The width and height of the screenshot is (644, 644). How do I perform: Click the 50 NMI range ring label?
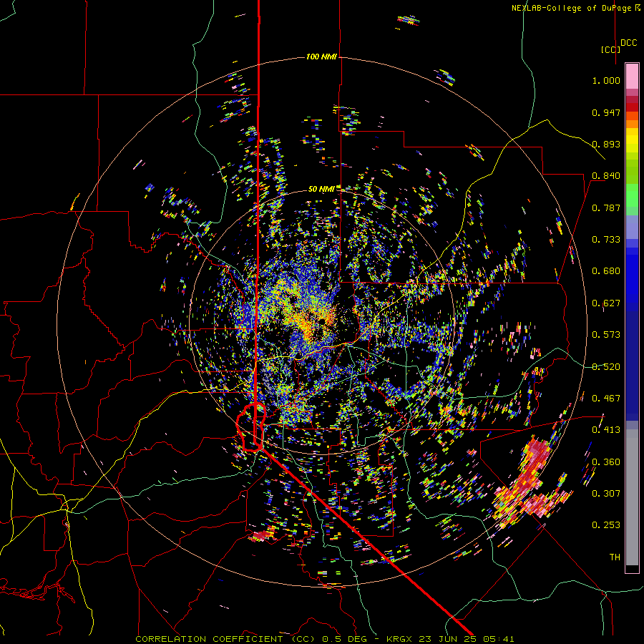tap(321, 189)
